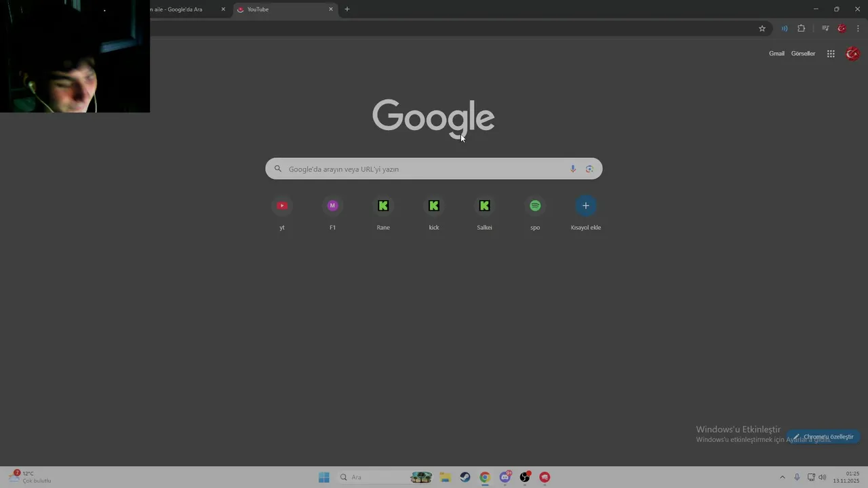Focus the Google search input field
Screen dimensions: 868x488
(433, 169)
